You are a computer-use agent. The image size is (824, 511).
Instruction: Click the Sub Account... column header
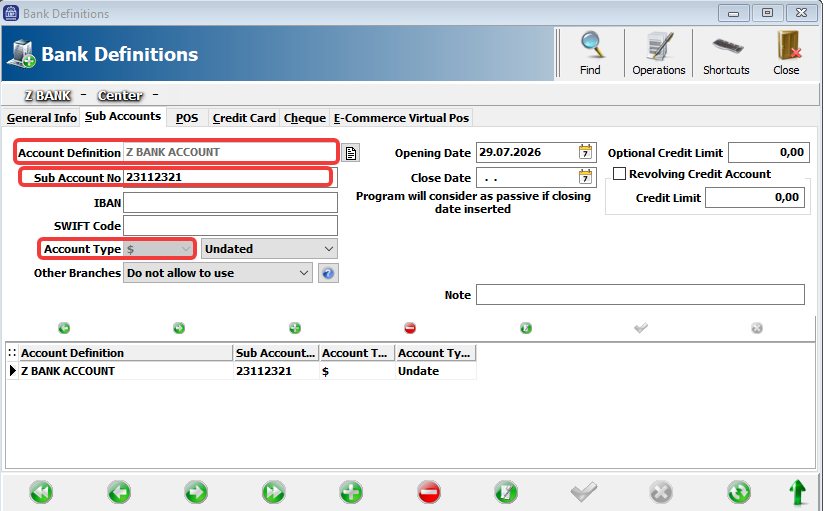[x=276, y=353]
